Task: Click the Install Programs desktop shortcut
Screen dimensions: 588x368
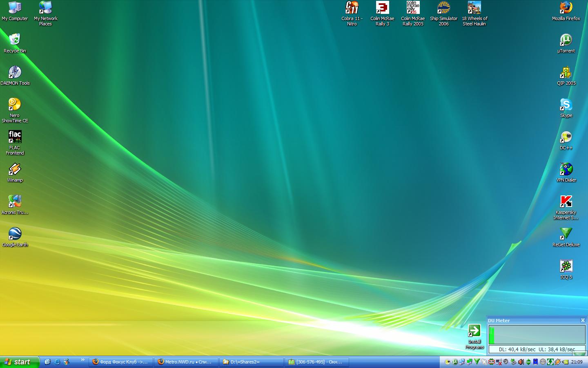Action: [x=474, y=331]
